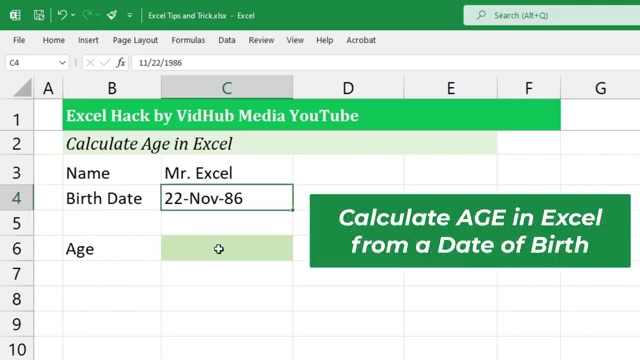Click the clear formatting brush icon
Viewport: 640px width, 360px height.
(112, 16)
